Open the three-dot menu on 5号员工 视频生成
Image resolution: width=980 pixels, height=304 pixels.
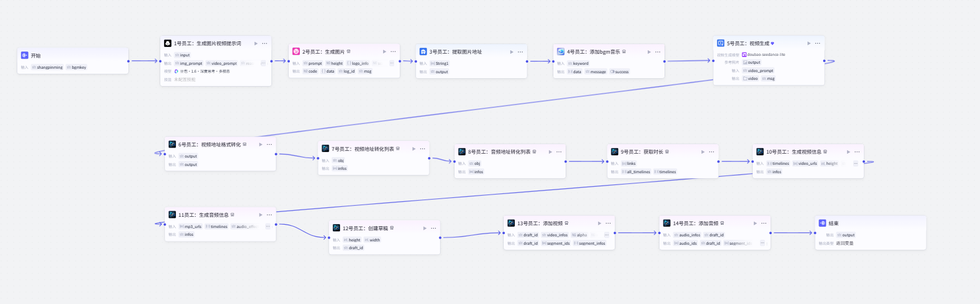point(818,43)
